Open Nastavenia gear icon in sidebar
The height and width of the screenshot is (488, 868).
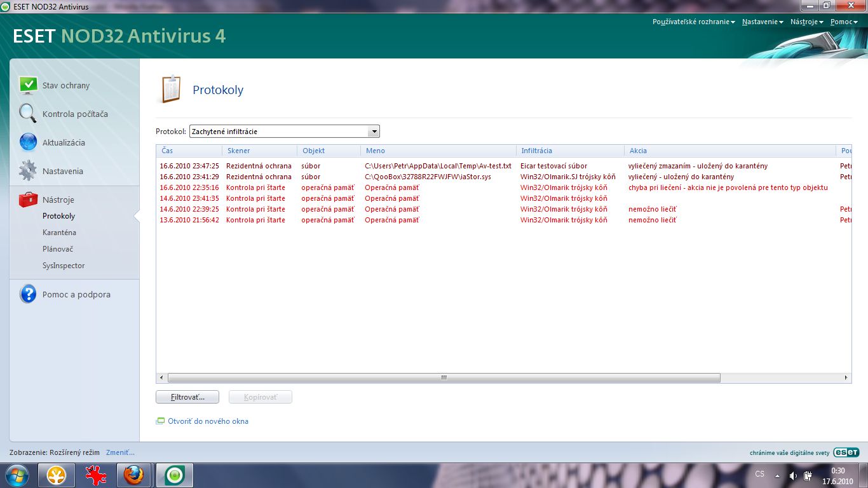[x=28, y=171]
